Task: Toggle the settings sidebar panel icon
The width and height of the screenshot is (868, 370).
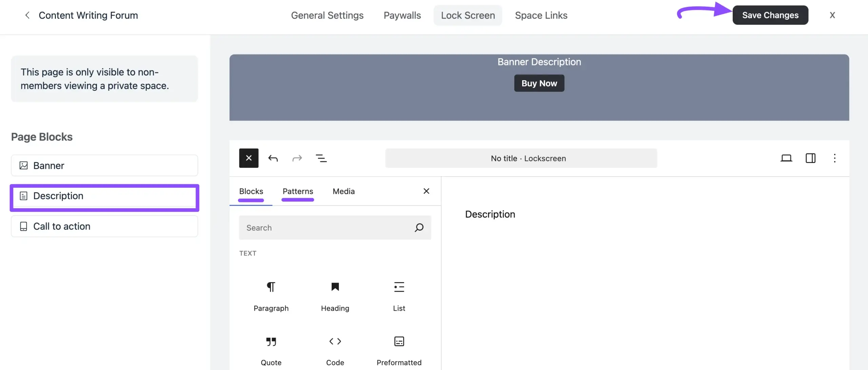Action: coord(810,158)
